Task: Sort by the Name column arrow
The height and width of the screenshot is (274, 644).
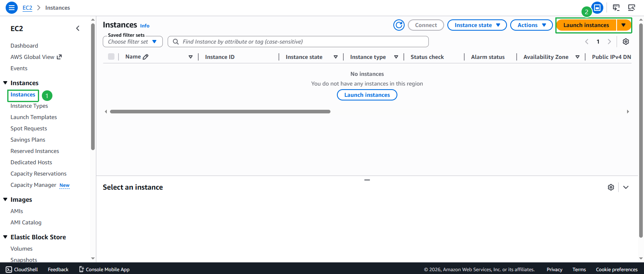Action: 191,57
